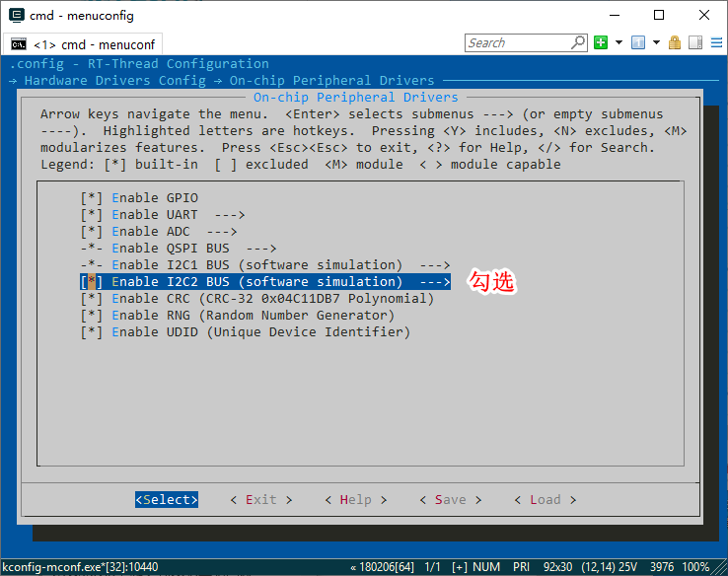Toggle the alternative mode panel icon
The width and height of the screenshot is (728, 576).
coord(694,42)
